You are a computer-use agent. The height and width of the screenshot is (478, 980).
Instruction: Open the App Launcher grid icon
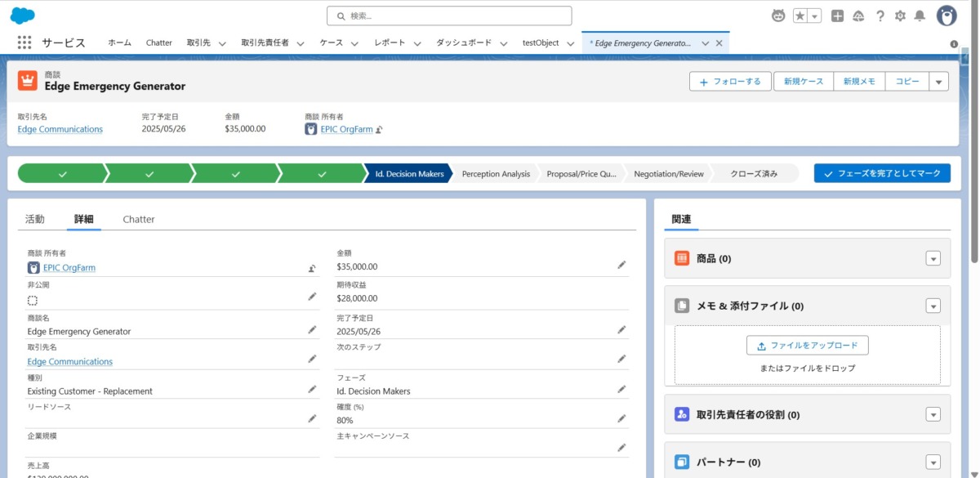24,42
